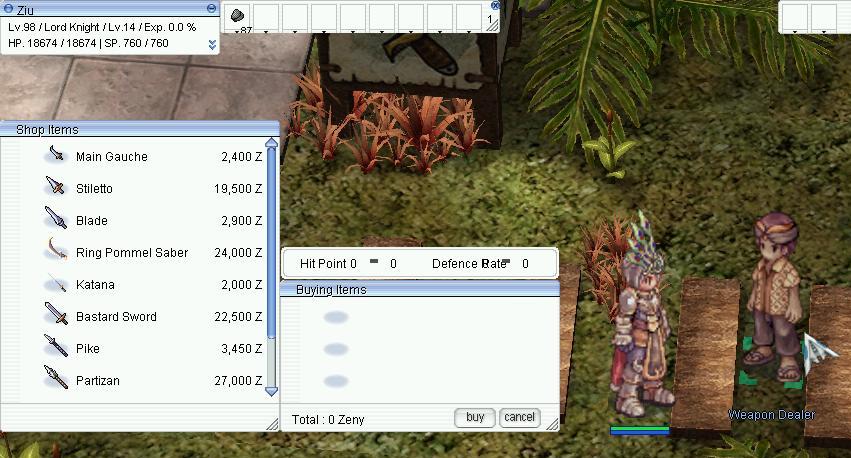Click the character HP/SP bar
The width and height of the screenshot is (851, 458).
pyautogui.click(x=639, y=430)
